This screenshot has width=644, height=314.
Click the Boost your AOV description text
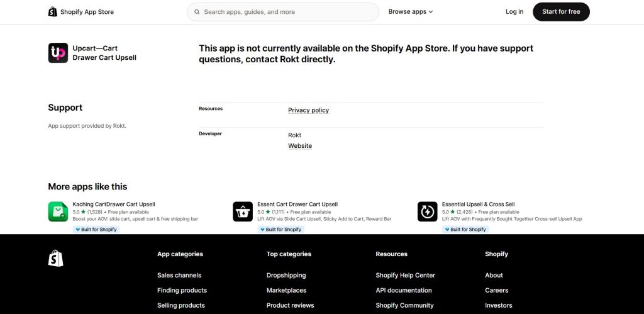pyautogui.click(x=135, y=219)
